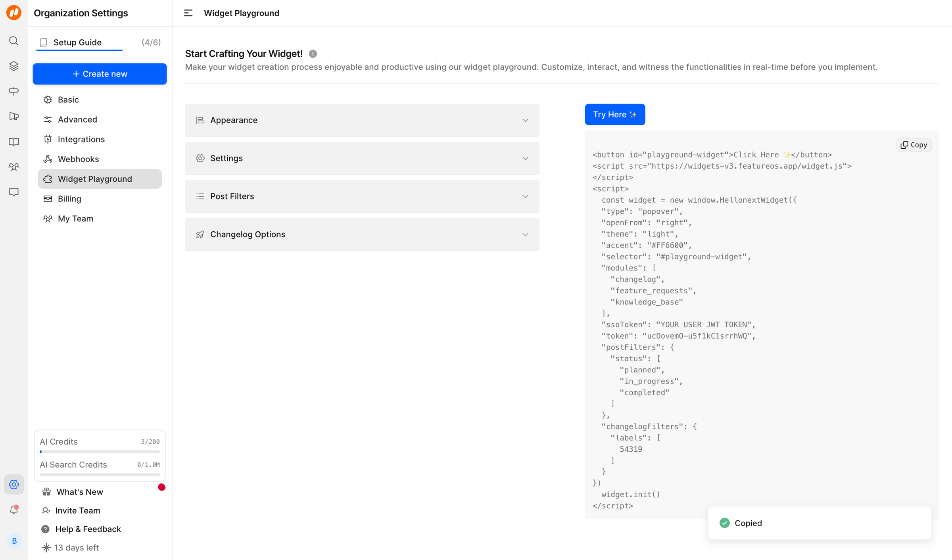
Task: Click the Changelog Options rocket icon
Action: pyautogui.click(x=200, y=234)
